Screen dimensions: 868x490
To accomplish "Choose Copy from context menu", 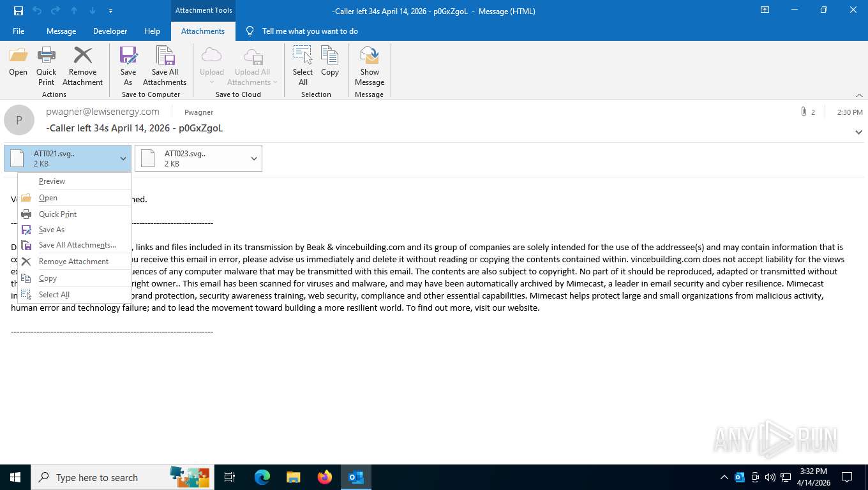I will point(75,278).
